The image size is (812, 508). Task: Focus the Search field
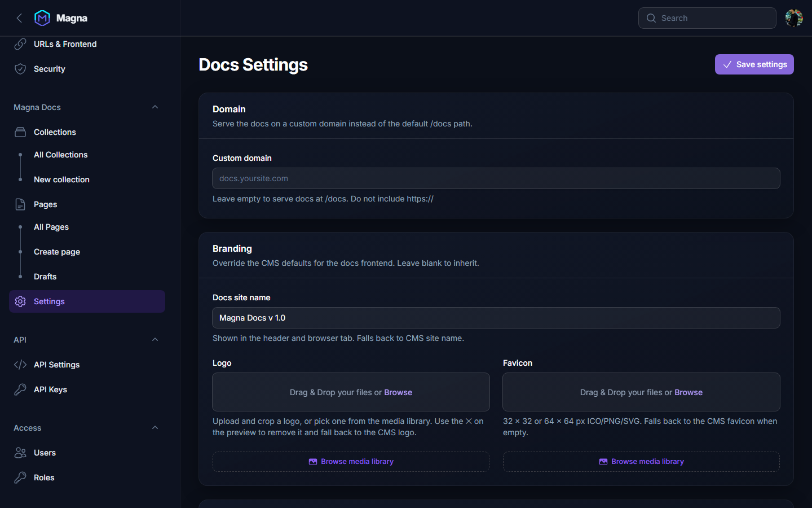click(707, 18)
